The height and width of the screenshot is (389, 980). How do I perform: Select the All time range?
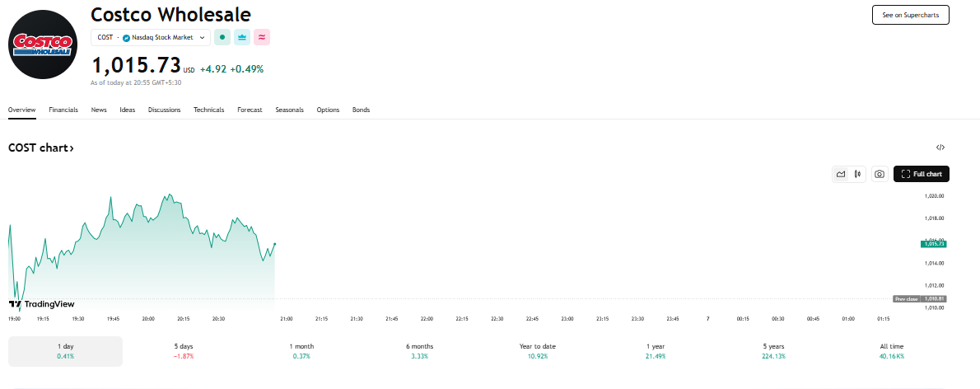coord(891,351)
